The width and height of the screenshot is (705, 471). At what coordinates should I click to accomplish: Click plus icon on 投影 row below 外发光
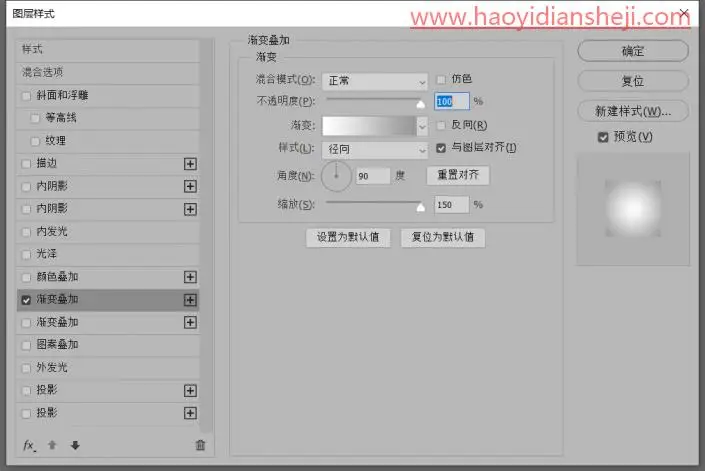(x=190, y=391)
